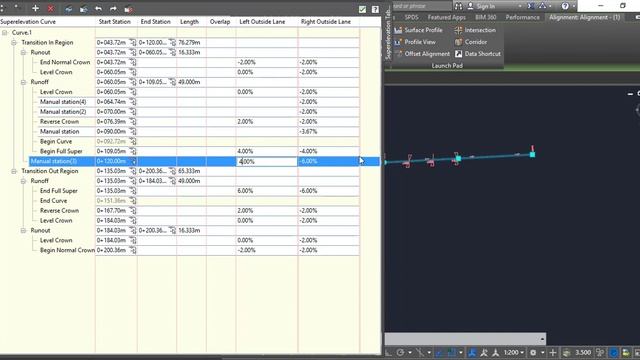This screenshot has height=360, width=640.
Task: Click the -3.67% Right Outside Lane value
Action: 308,131
